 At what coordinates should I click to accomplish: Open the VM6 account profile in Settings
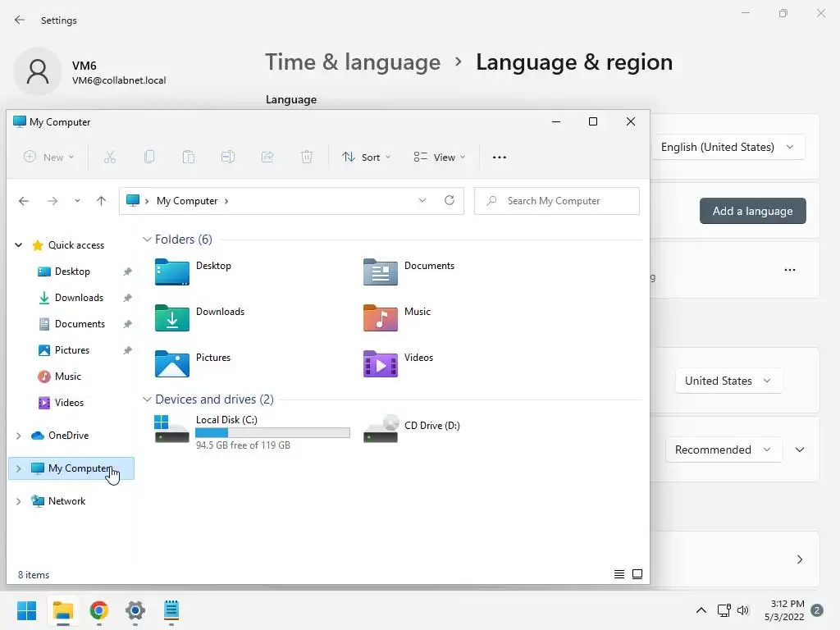pyautogui.click(x=91, y=72)
